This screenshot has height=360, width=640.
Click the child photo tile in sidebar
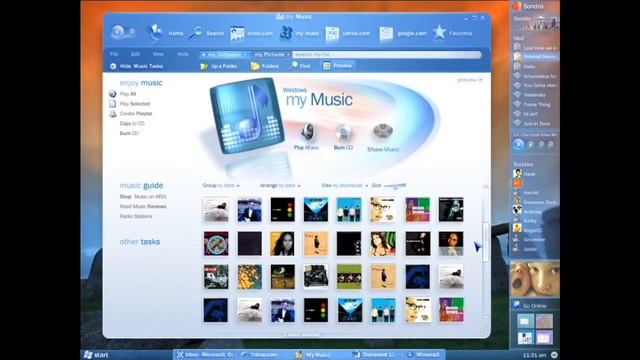pyautogui.click(x=534, y=280)
